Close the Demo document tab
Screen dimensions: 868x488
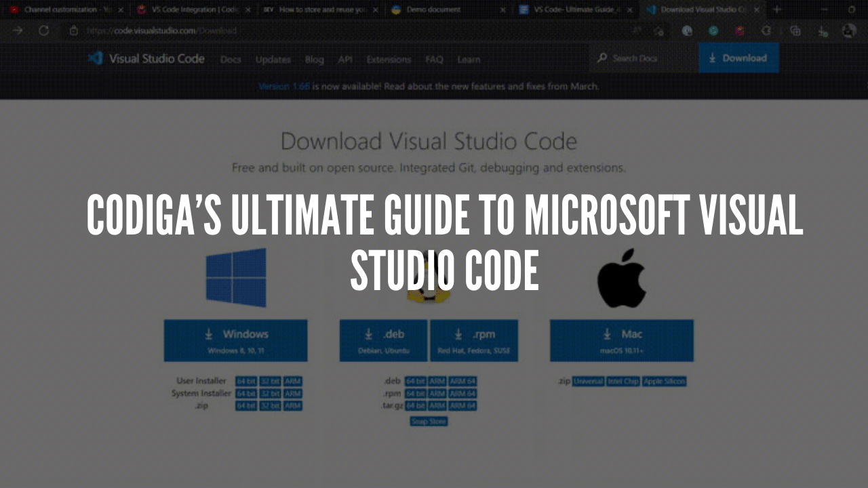[502, 9]
